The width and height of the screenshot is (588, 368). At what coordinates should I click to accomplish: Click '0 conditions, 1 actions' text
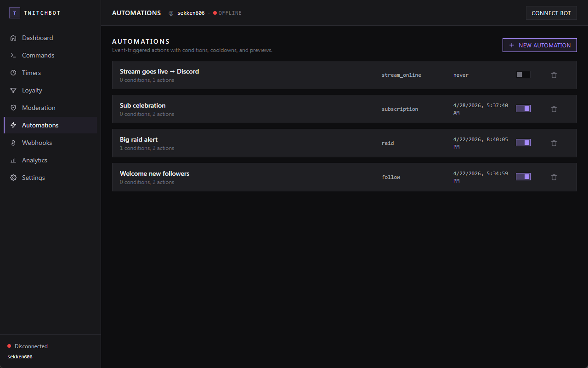point(147,80)
